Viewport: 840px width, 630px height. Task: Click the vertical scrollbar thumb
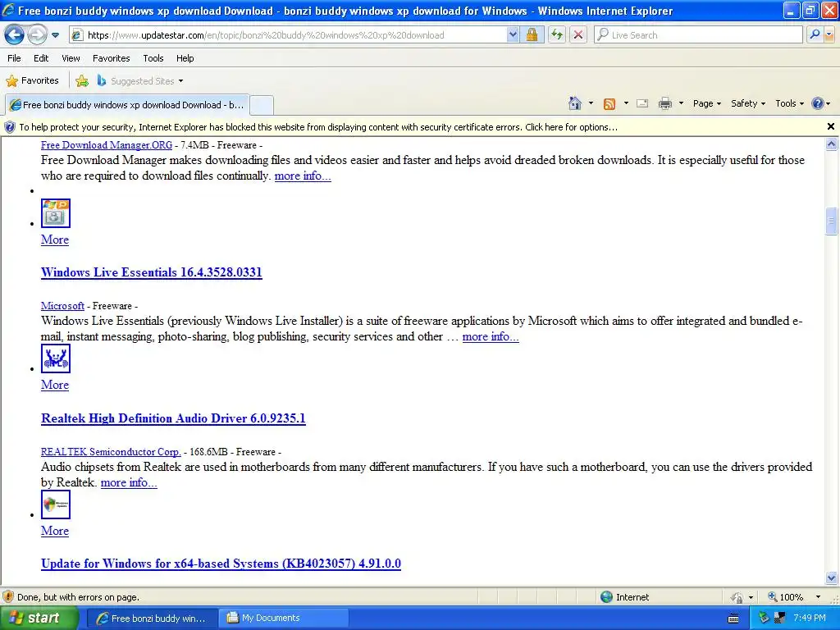[832, 221]
